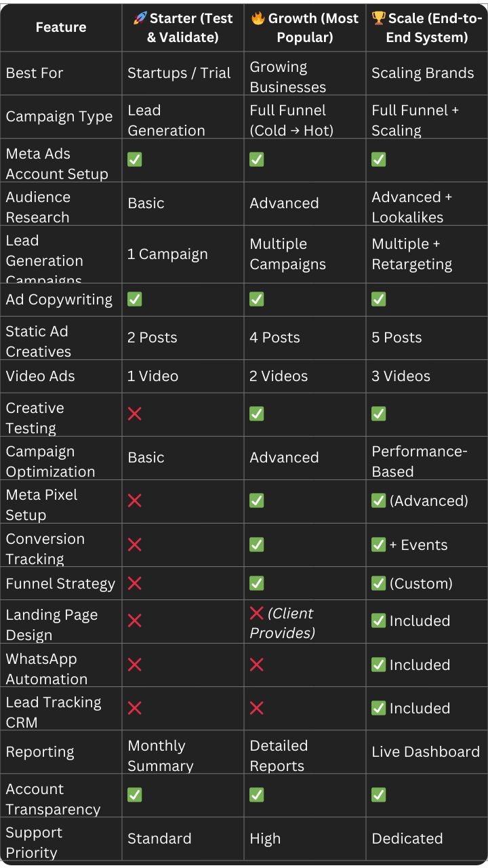This screenshot has height=868, width=488.
Task: Click the fire icon next to Growth heading
Action: tap(258, 18)
